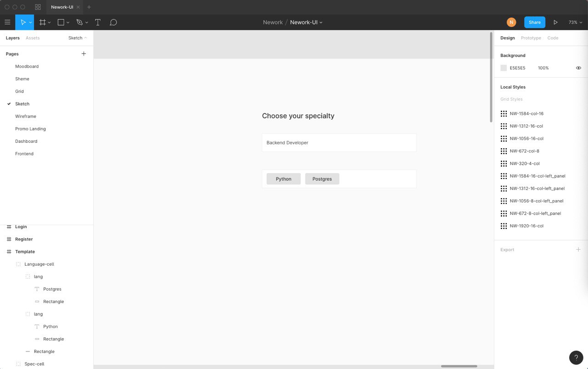Select the Text tool
588x369 pixels.
(x=98, y=22)
